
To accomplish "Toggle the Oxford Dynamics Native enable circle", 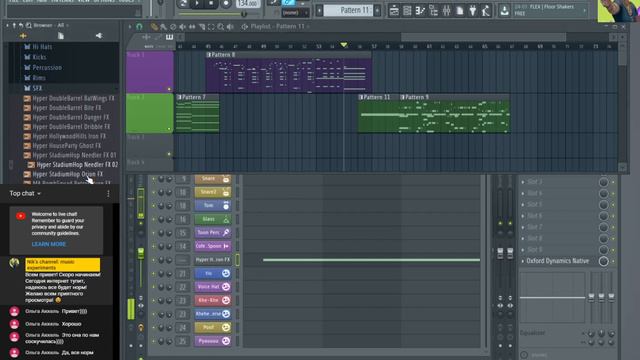I will (x=603, y=261).
